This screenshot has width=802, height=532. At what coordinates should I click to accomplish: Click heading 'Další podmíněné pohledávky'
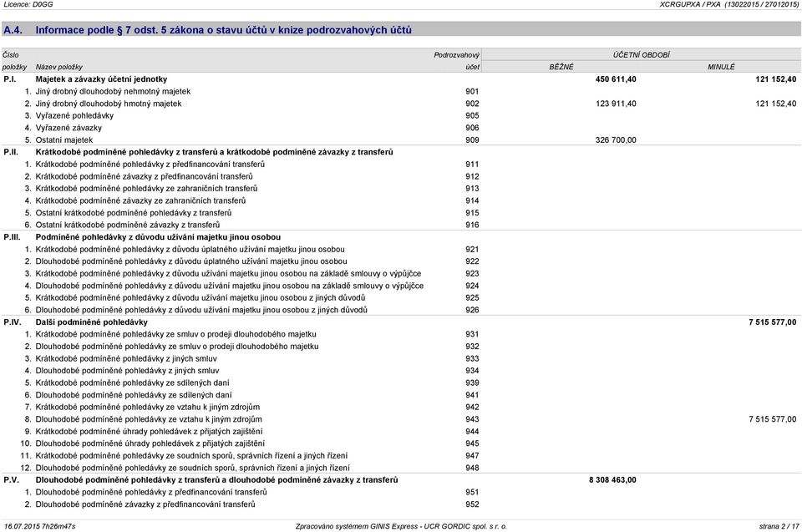pos(92,322)
